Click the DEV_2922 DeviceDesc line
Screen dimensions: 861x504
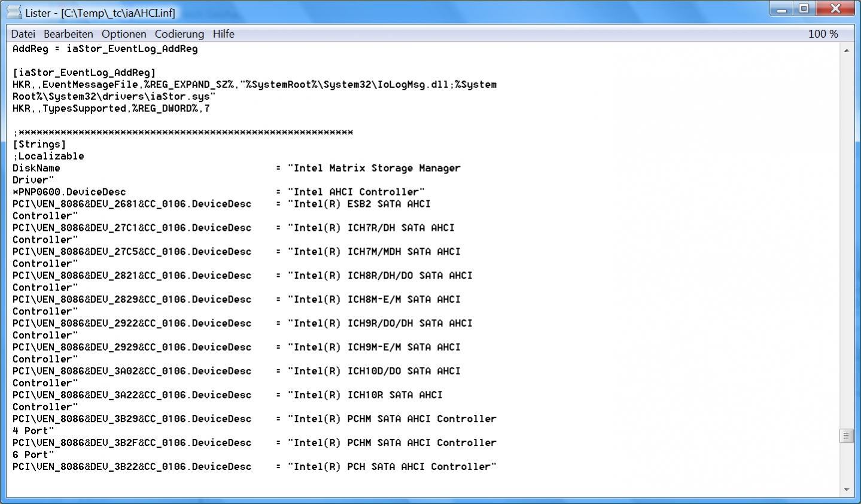click(243, 323)
